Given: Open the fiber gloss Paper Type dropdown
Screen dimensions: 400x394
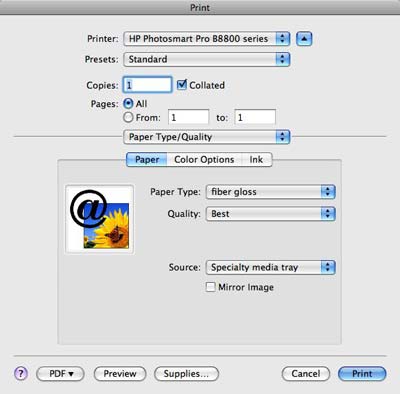Looking at the screenshot, I should click(x=271, y=192).
